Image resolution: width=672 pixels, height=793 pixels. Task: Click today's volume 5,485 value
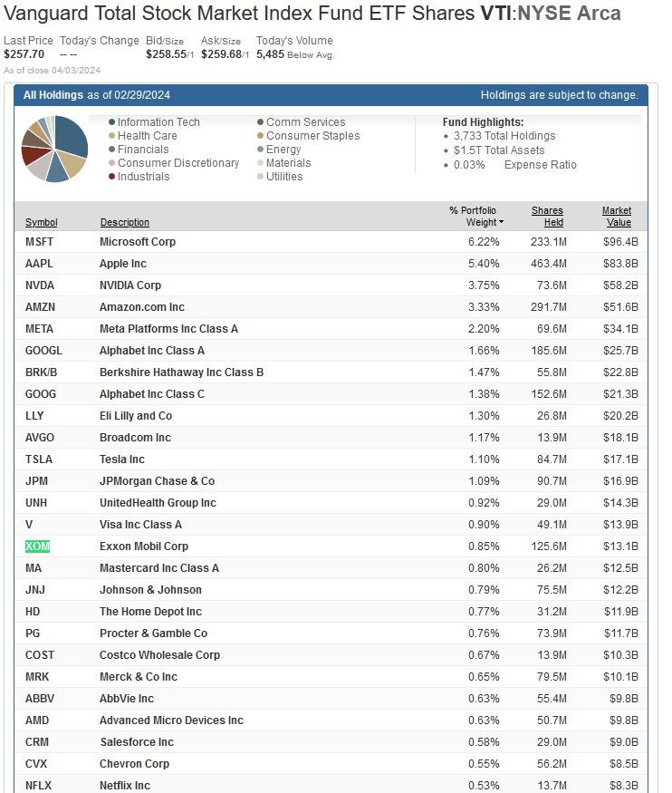pos(270,54)
